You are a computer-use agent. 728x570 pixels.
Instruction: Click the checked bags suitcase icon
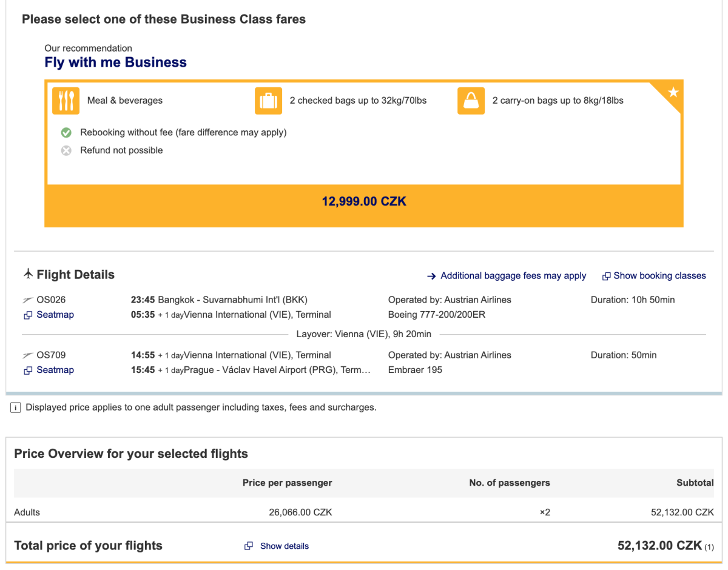(x=268, y=101)
